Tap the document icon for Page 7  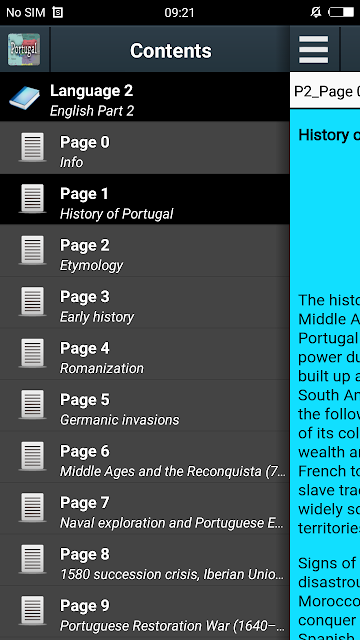tap(33, 507)
